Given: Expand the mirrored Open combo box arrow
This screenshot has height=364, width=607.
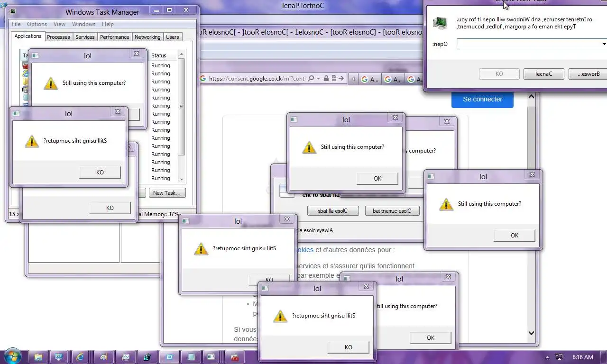Looking at the screenshot, I should (604, 44).
